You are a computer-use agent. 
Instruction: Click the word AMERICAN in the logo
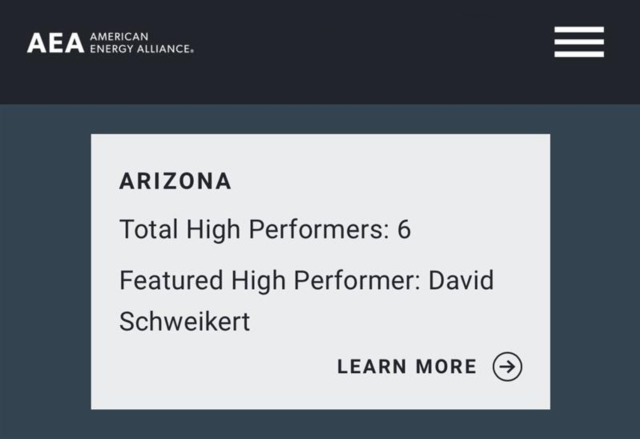(119, 37)
